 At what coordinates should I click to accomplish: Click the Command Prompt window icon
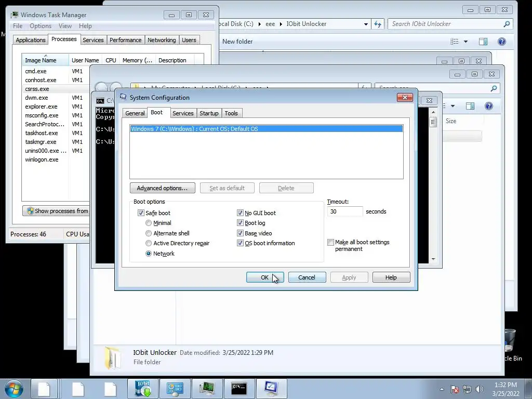tap(100, 100)
